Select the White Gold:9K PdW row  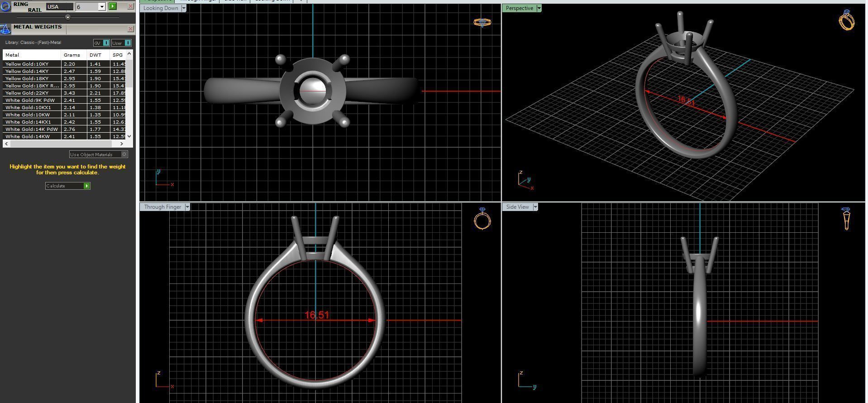coord(64,100)
